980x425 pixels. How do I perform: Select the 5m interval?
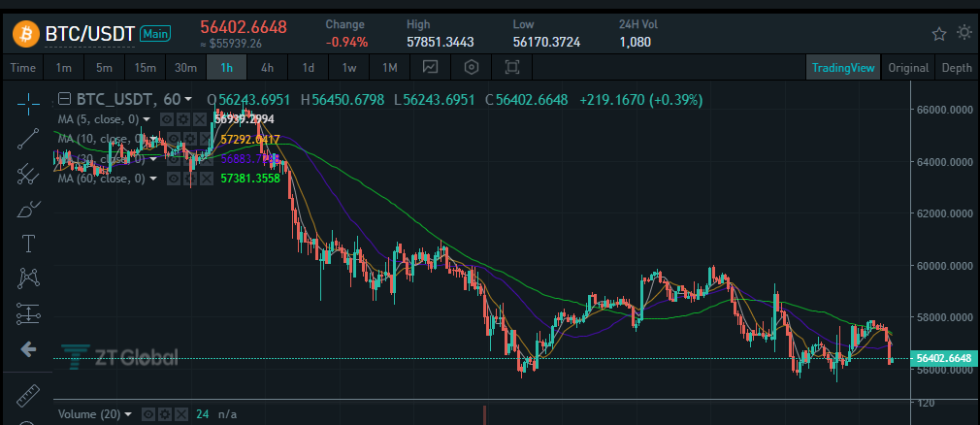coord(105,68)
